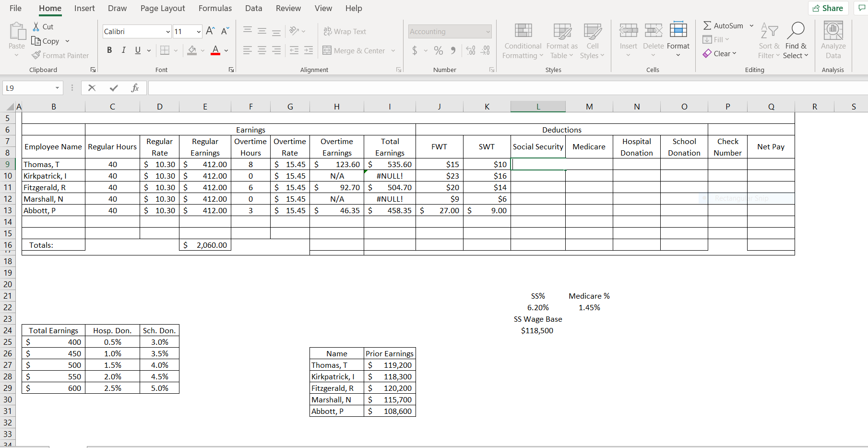Toggle bold formatting

click(109, 50)
